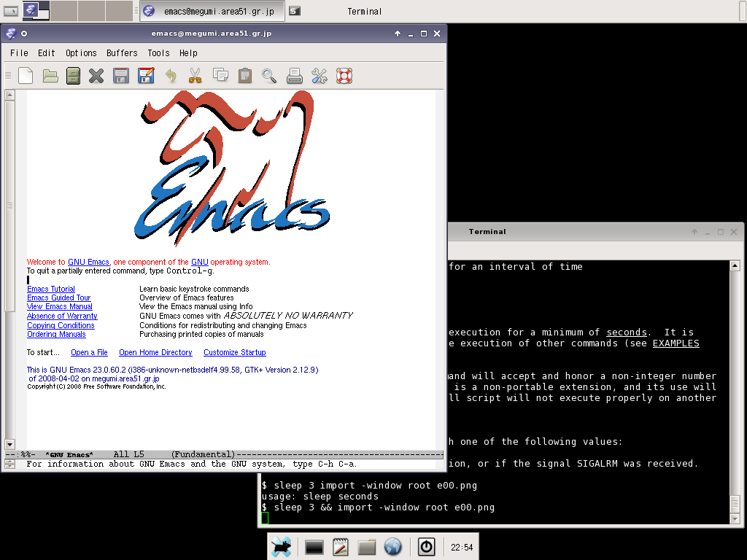747x560 pixels.
Task: Click the echo area message about C-h C-a
Action: click(192, 464)
